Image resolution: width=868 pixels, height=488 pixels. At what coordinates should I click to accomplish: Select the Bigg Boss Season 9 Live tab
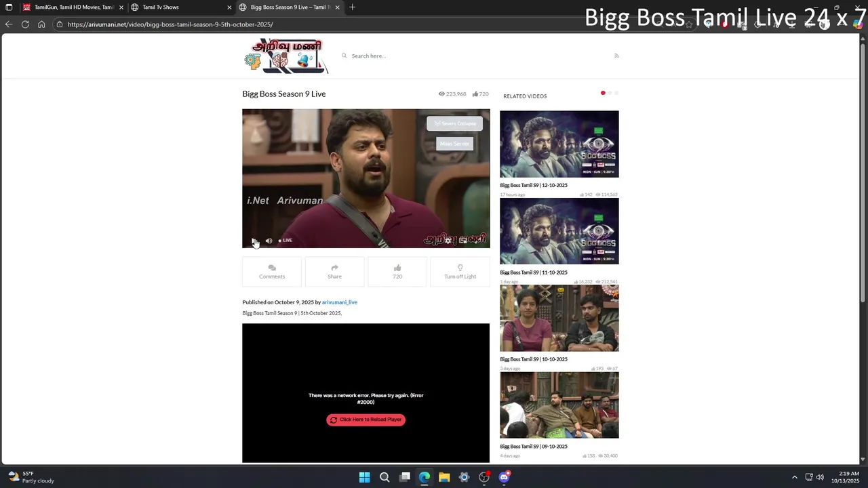click(x=290, y=7)
